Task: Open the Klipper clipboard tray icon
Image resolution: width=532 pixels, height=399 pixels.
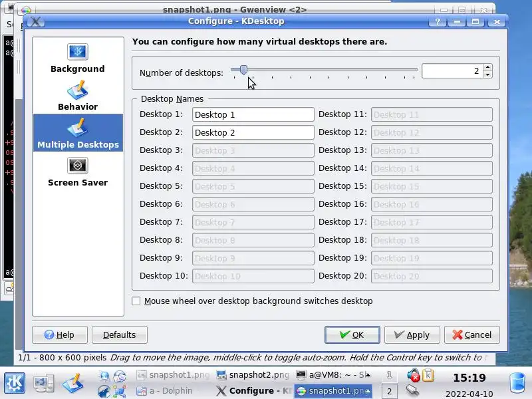Action: [428, 375]
